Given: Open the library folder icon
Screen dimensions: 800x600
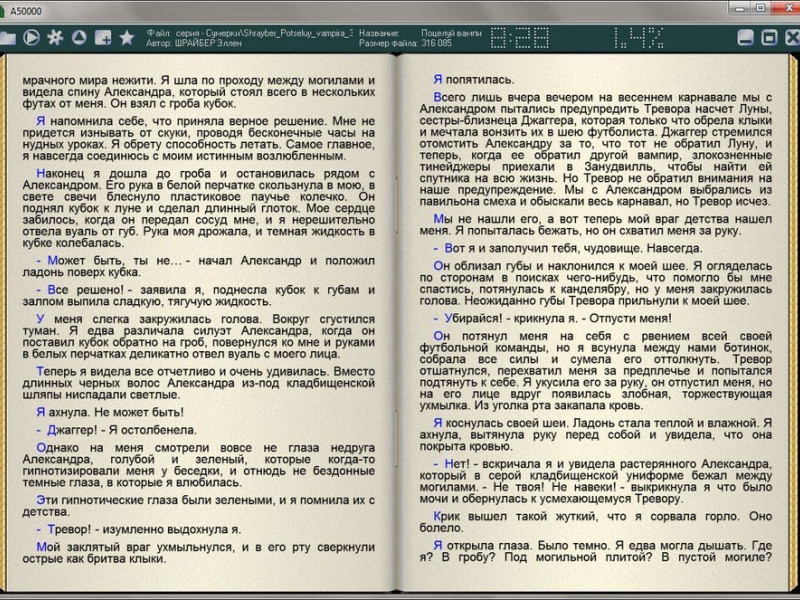Looking at the screenshot, I should pos(7,38).
